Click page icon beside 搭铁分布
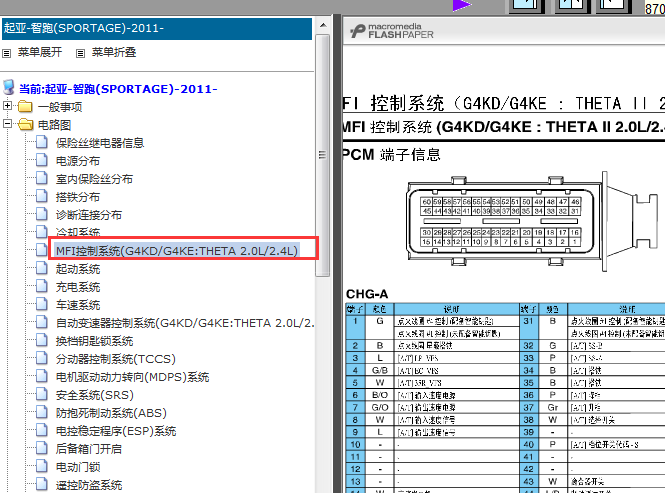 (x=42, y=196)
